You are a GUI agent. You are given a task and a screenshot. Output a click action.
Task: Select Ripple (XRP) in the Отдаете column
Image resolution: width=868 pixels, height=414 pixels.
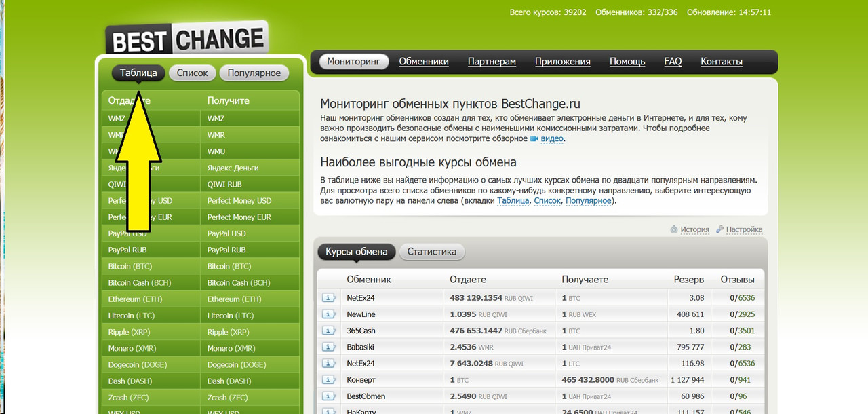151,332
